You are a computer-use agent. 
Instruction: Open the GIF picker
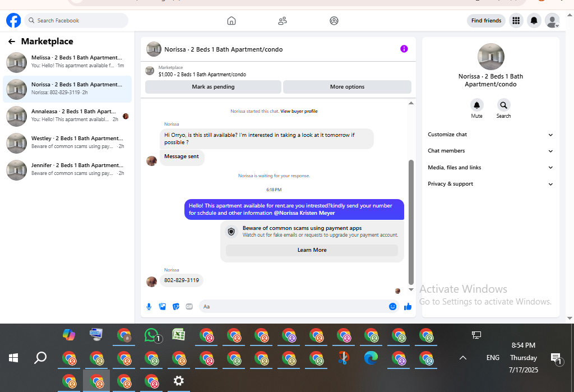pyautogui.click(x=189, y=307)
